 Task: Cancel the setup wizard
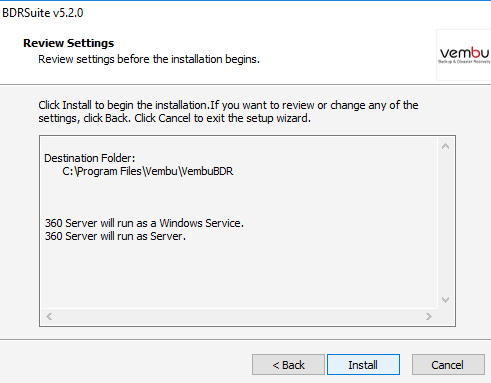click(448, 365)
